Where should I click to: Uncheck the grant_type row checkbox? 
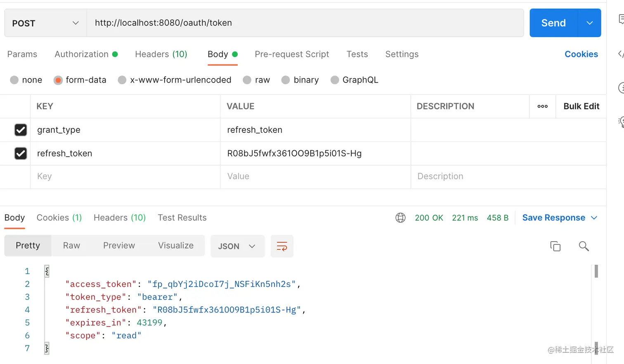coord(21,130)
